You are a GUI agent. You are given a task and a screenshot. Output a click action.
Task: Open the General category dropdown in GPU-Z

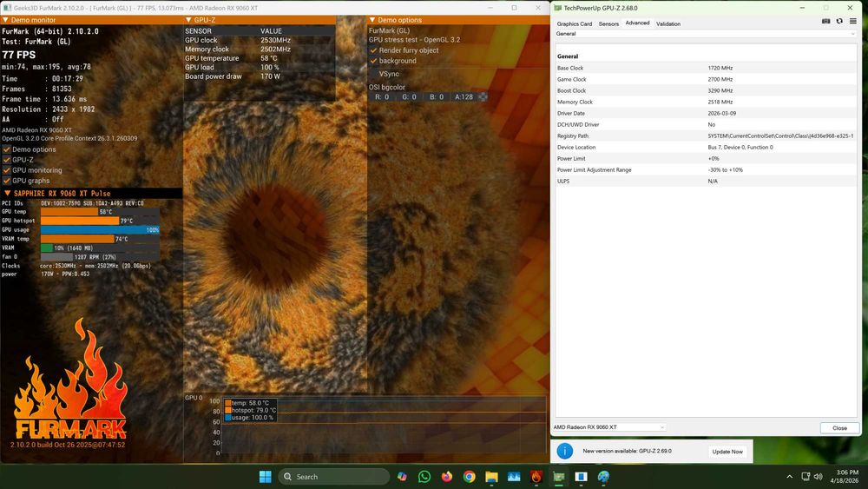pos(706,34)
